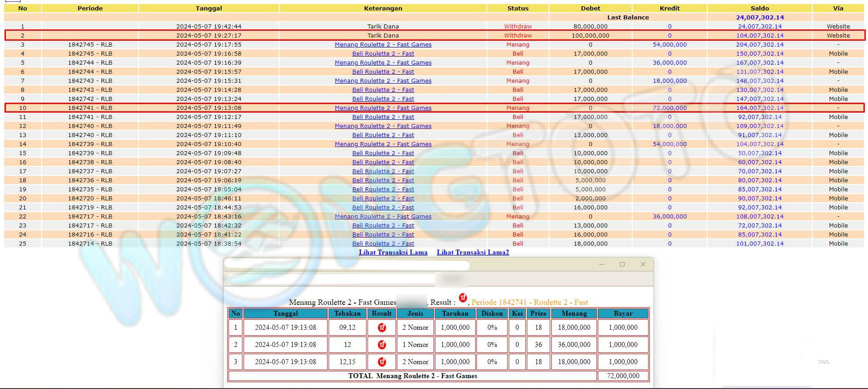The height and width of the screenshot is (389, 868).
Task: Click the Last Balance amount 24,007,302.14
Action: [x=759, y=17]
